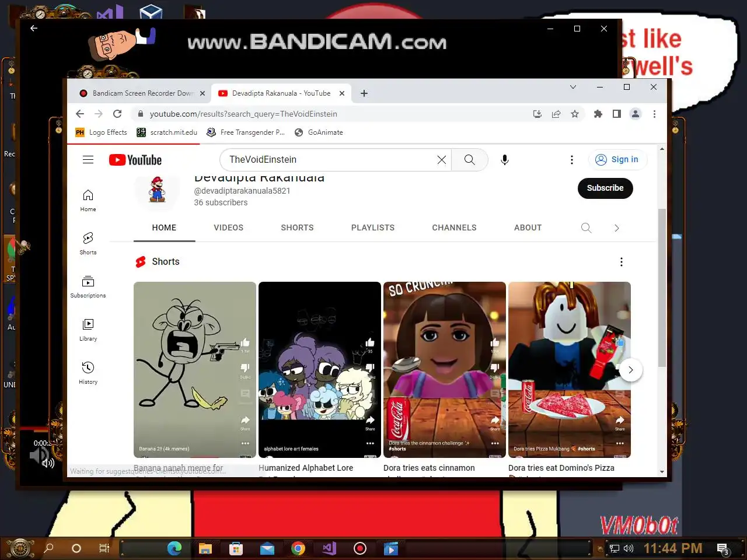This screenshot has height=560, width=747.
Task: Show more channel tabs with right chevron
Action: [x=617, y=228]
